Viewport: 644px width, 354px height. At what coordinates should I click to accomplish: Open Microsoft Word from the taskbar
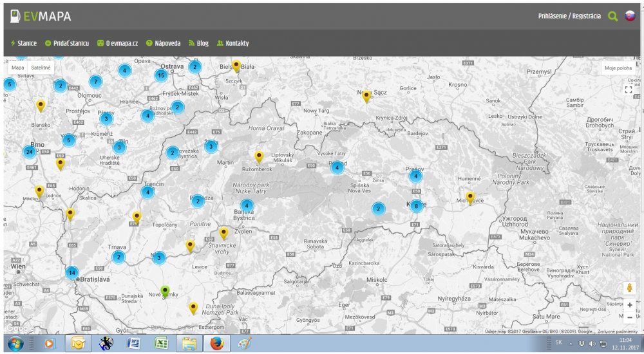tap(134, 343)
